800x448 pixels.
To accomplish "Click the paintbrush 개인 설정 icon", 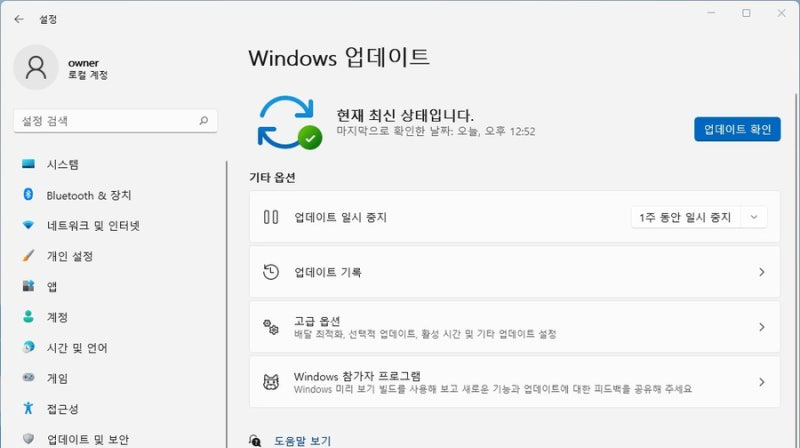I will click(x=29, y=256).
